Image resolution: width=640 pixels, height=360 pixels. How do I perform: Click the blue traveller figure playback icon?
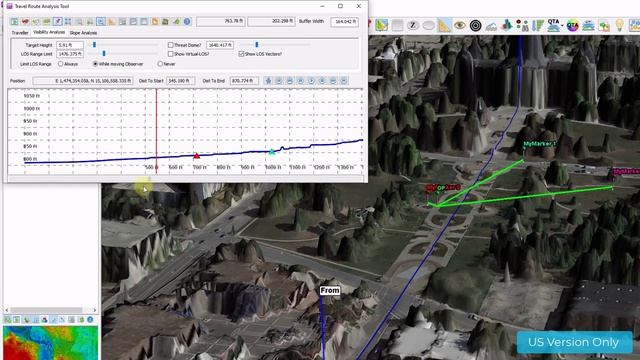coord(268,81)
